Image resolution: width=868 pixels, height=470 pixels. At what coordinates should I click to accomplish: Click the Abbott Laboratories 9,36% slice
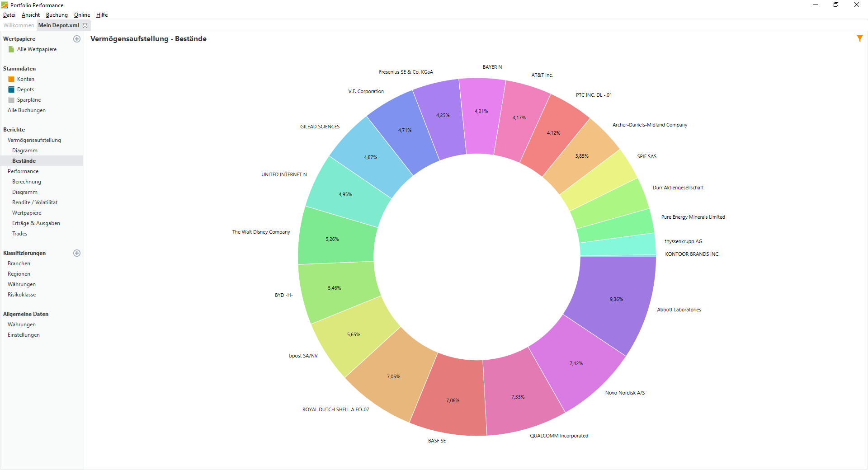click(616, 299)
